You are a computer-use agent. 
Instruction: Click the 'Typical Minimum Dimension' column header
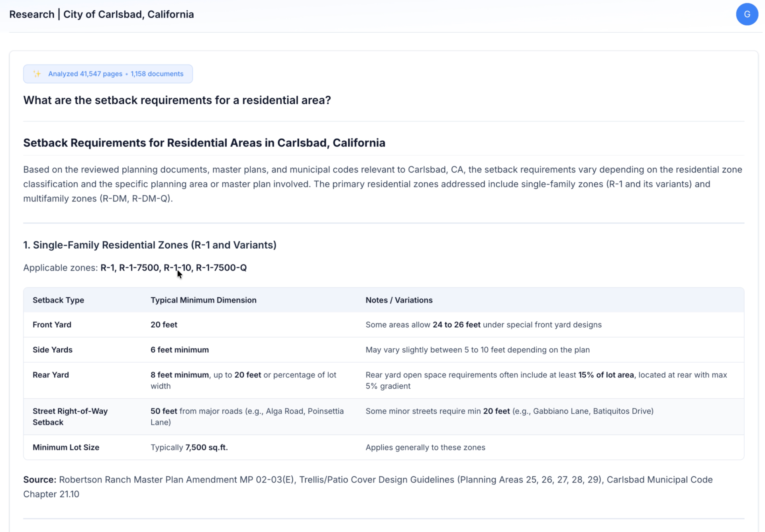[x=203, y=300]
